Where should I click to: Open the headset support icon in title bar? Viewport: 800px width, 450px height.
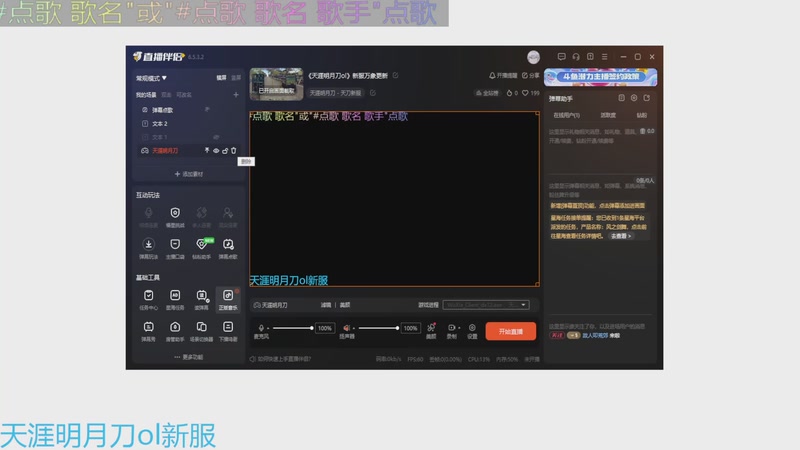[x=576, y=57]
